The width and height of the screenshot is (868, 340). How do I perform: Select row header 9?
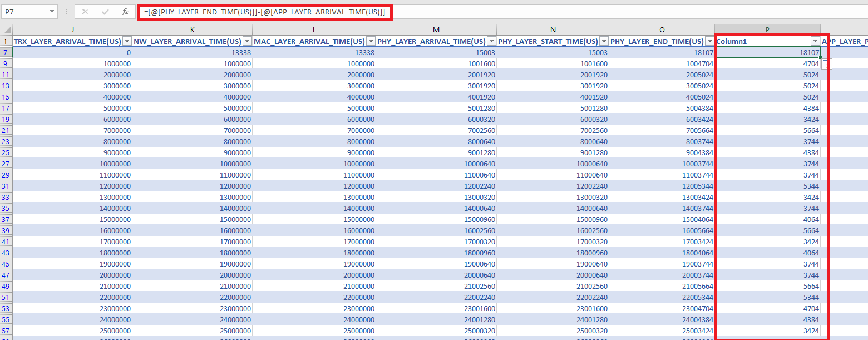(x=6, y=63)
